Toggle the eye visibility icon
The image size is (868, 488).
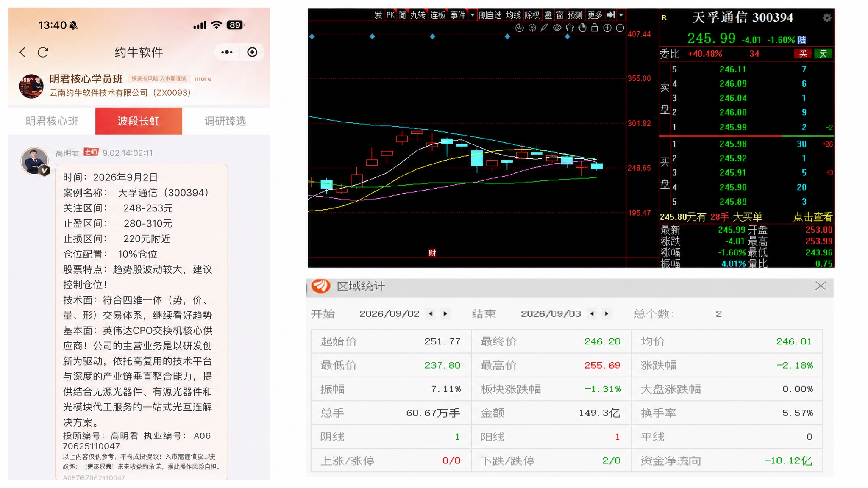(557, 28)
